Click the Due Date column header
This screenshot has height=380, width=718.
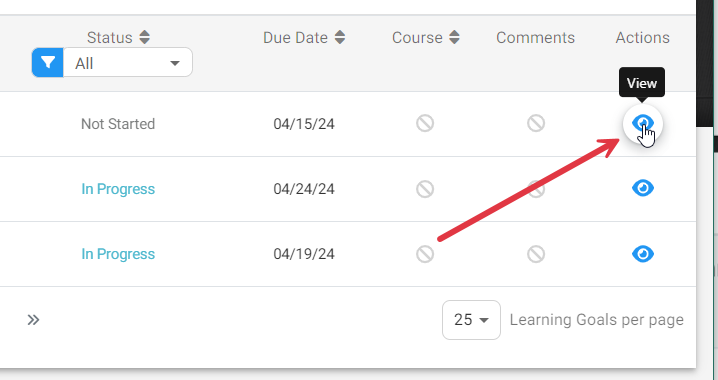click(x=295, y=38)
